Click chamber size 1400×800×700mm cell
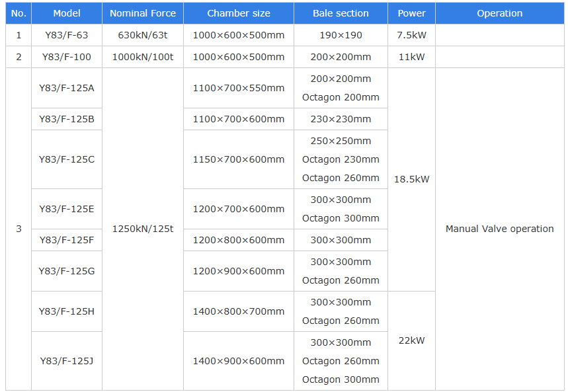Screen dimensions: 568x392 239,311
